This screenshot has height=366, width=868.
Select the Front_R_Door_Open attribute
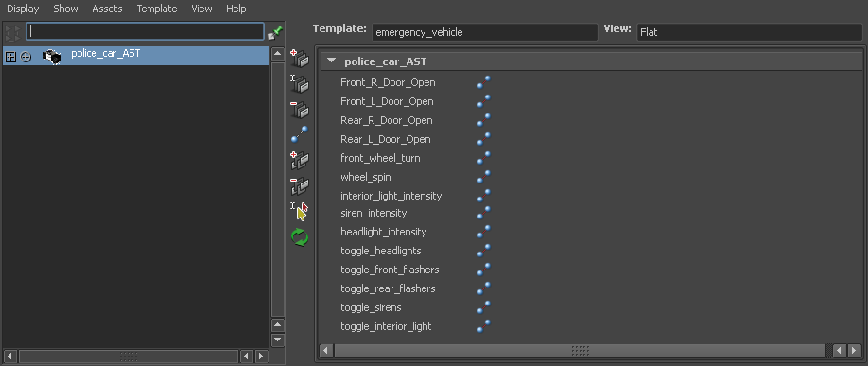coord(388,83)
